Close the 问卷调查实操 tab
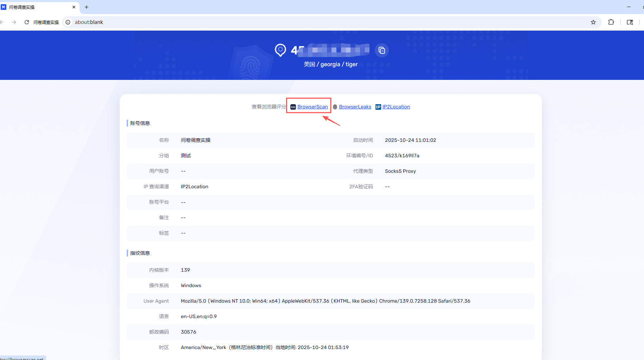The height and width of the screenshot is (360, 644). (x=74, y=7)
